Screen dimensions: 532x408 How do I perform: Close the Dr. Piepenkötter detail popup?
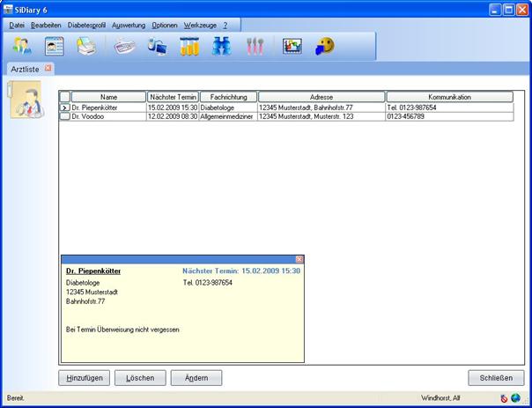[299, 260]
